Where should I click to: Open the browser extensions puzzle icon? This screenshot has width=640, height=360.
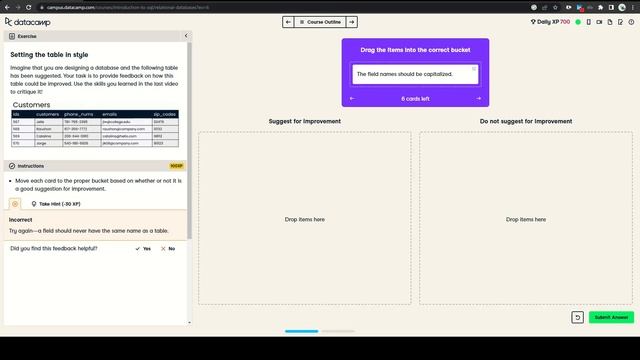pyautogui.click(x=600, y=7)
